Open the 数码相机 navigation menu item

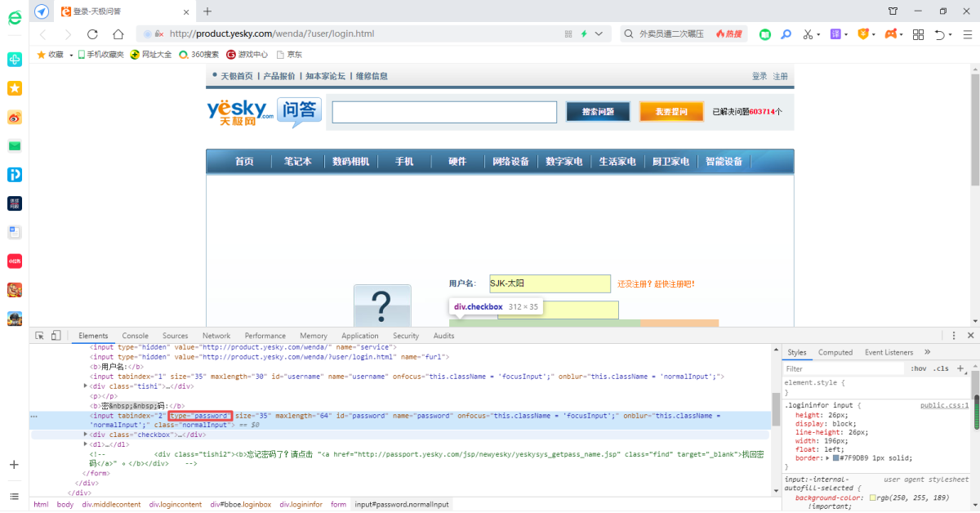351,162
